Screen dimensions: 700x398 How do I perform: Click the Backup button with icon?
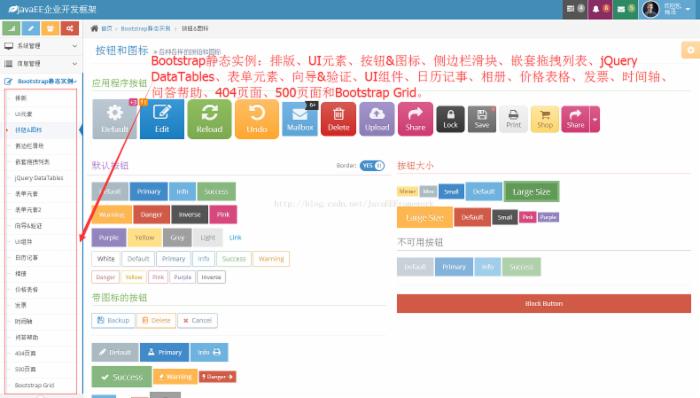point(113,320)
